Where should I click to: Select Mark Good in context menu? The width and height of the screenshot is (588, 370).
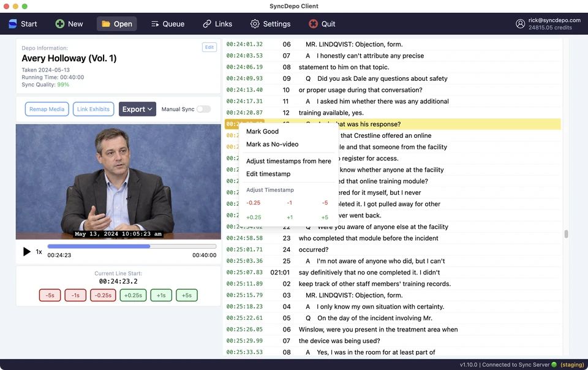263,132
